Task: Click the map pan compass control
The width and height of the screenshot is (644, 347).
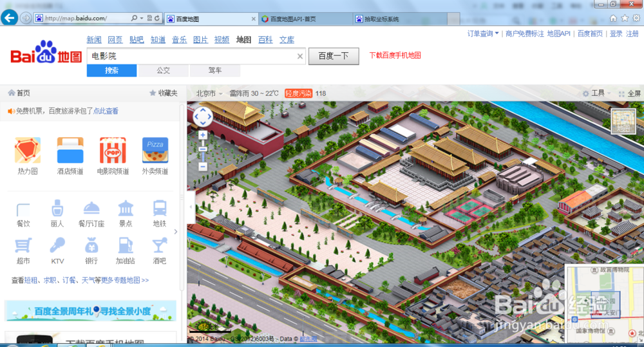Action: [x=203, y=117]
